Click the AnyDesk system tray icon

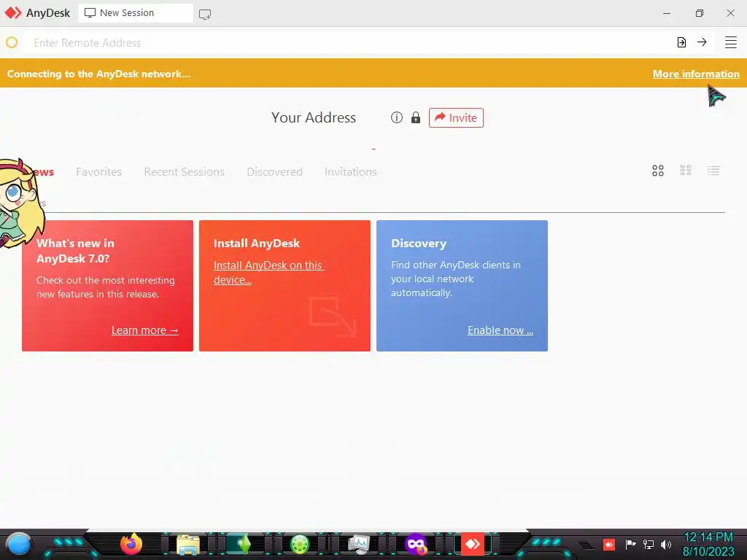coord(609,544)
